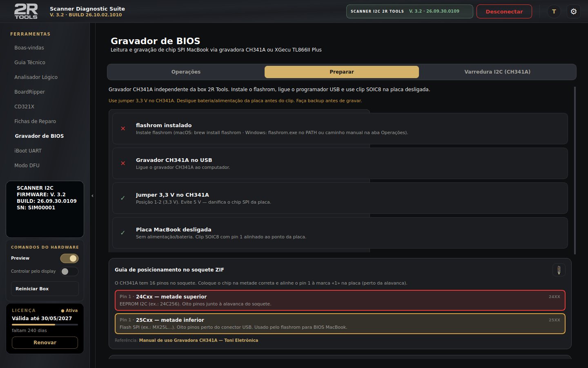The height and width of the screenshot is (368, 588).
Task: Open CD321X in the sidebar
Action: 24,107
